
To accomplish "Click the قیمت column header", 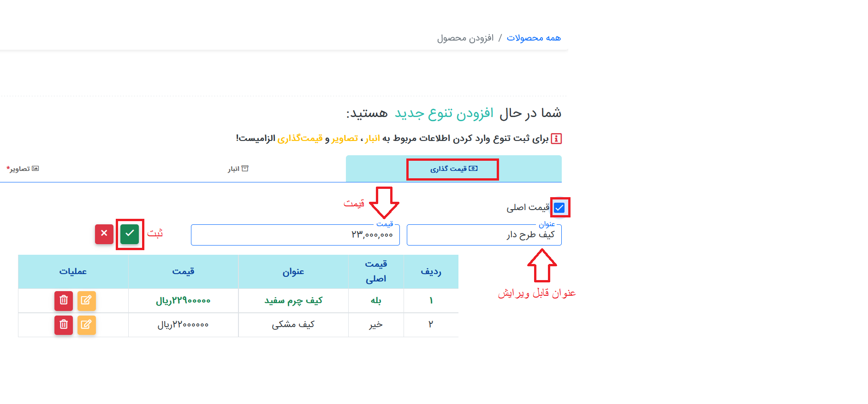I will tap(183, 272).
